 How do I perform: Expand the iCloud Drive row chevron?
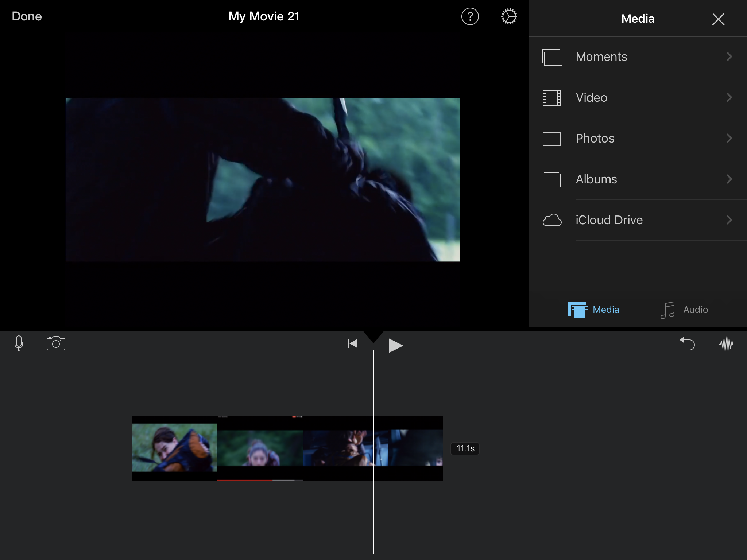[x=729, y=220]
